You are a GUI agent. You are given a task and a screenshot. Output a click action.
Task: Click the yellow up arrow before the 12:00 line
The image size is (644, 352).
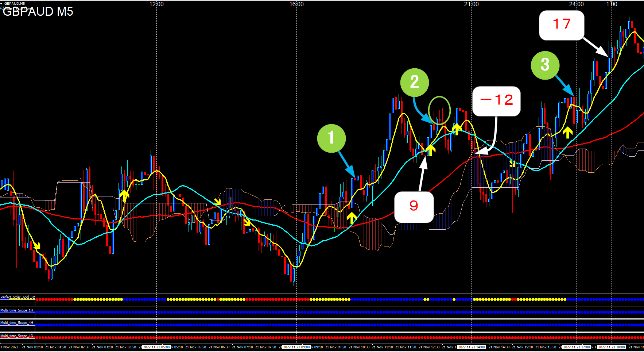tap(124, 196)
